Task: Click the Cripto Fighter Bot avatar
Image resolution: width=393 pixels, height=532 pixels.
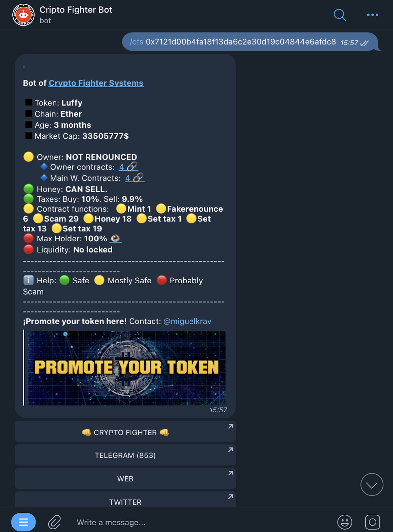Action: pyautogui.click(x=23, y=15)
